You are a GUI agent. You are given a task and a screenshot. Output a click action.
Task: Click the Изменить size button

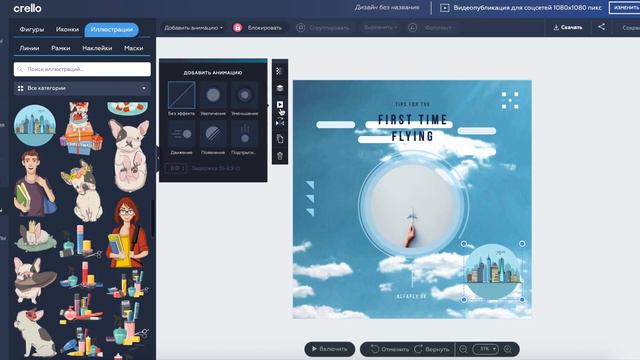pos(624,8)
